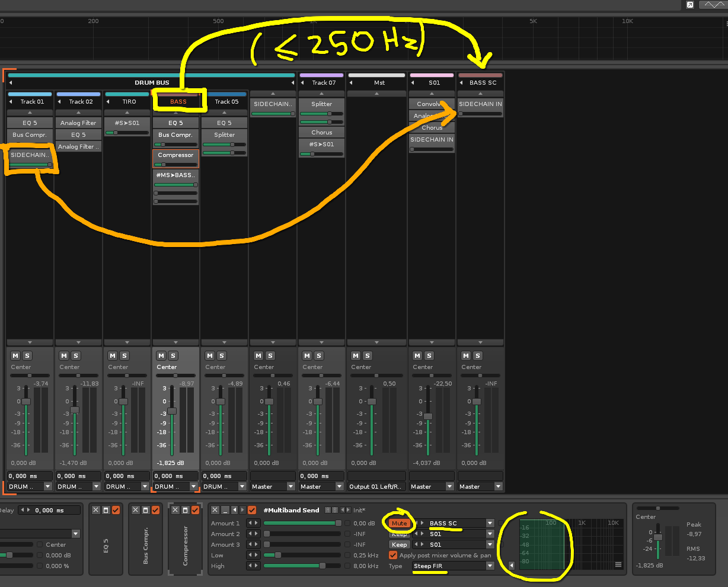Open the Mst track output routing dropdown

click(x=376, y=487)
